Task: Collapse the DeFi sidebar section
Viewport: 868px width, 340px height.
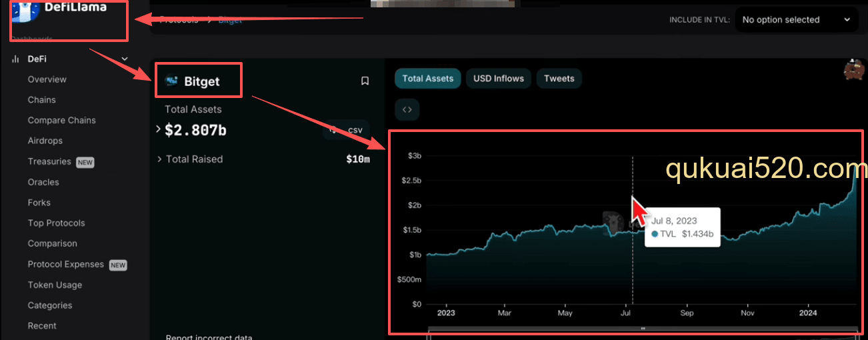Action: pos(124,59)
